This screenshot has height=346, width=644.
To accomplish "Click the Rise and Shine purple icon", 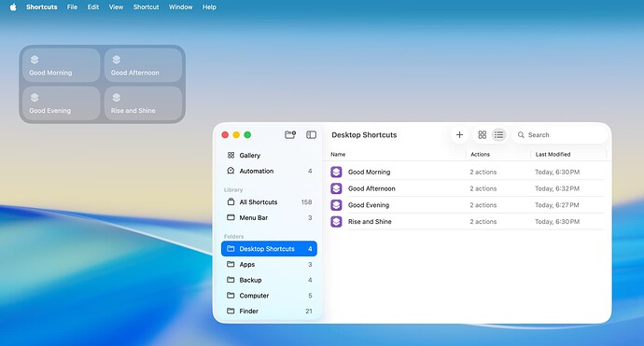I will 336,222.
